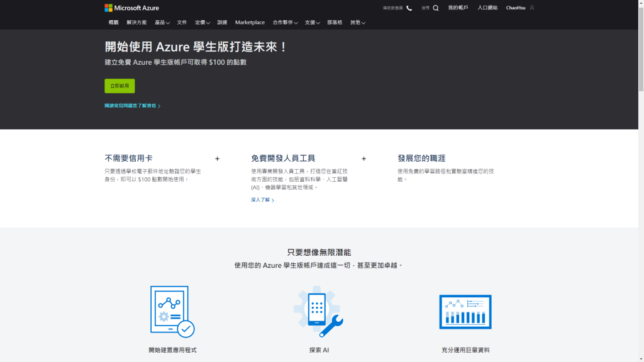
Task: Click the phone and wrench AI illustration
Action: coord(319,312)
